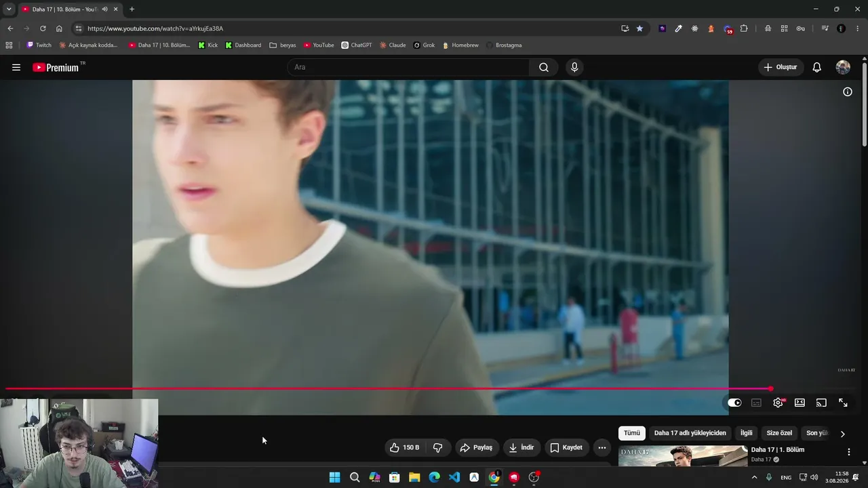Enter fullscreen on the video player
Viewport: 868px width, 488px height.
click(x=843, y=403)
